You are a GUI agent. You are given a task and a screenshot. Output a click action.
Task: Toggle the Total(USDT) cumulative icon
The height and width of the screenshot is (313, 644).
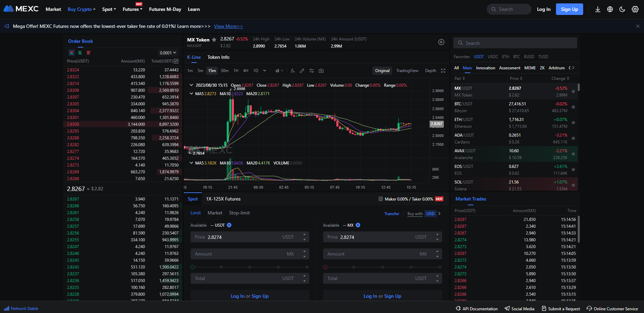click(x=176, y=61)
